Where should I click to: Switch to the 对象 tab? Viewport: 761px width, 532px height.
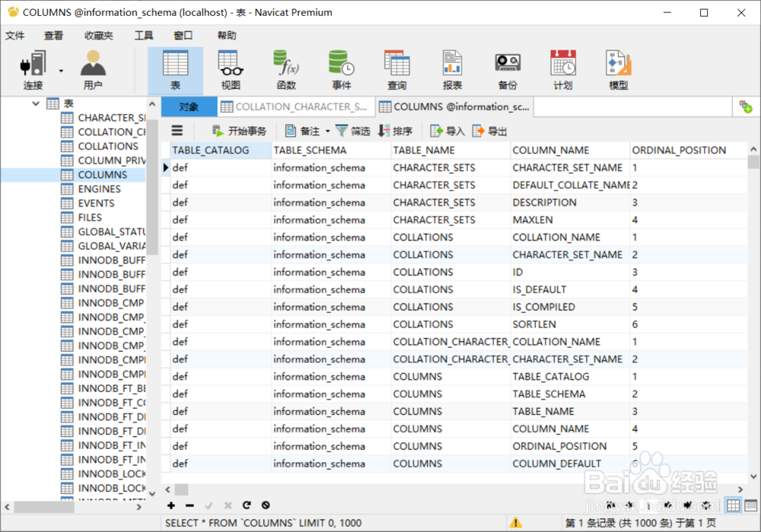pos(188,107)
